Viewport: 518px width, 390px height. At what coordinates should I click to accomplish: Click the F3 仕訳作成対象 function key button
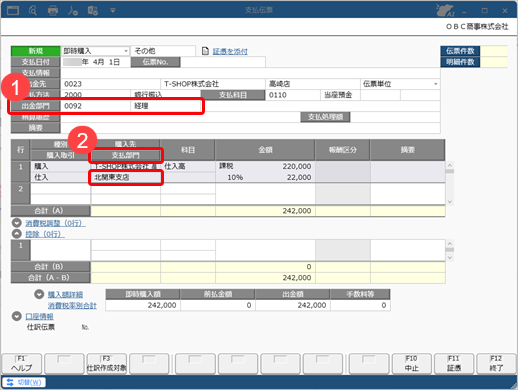coord(107,363)
